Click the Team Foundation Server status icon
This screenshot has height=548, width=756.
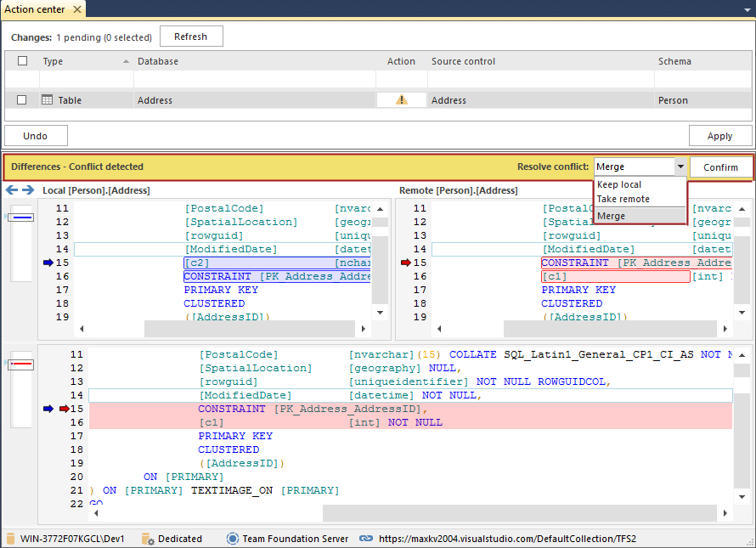click(232, 539)
